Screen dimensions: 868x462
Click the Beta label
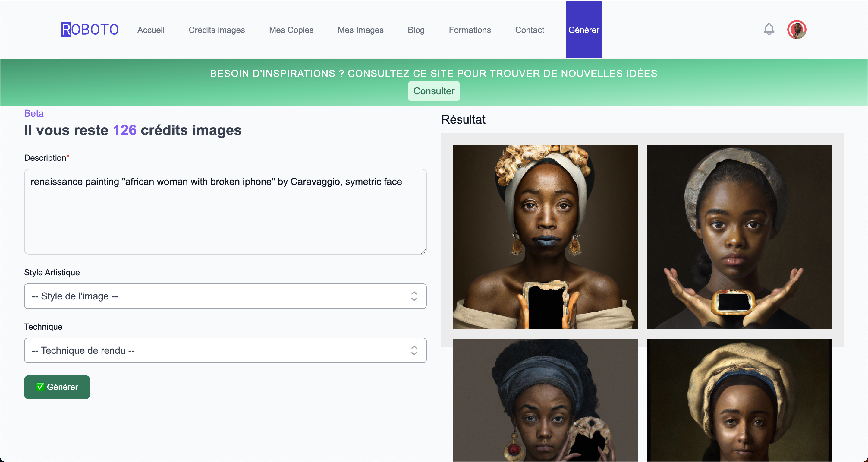tap(34, 113)
